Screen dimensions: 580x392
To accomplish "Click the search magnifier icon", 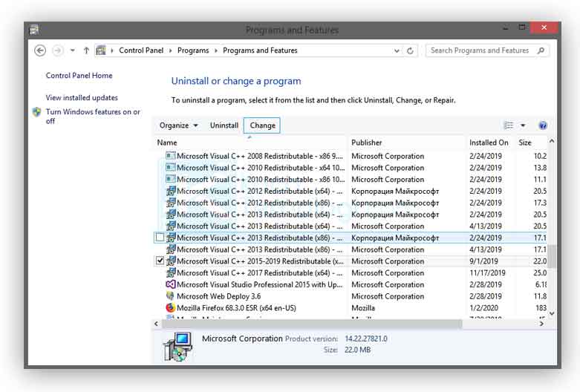I will 541,50.
